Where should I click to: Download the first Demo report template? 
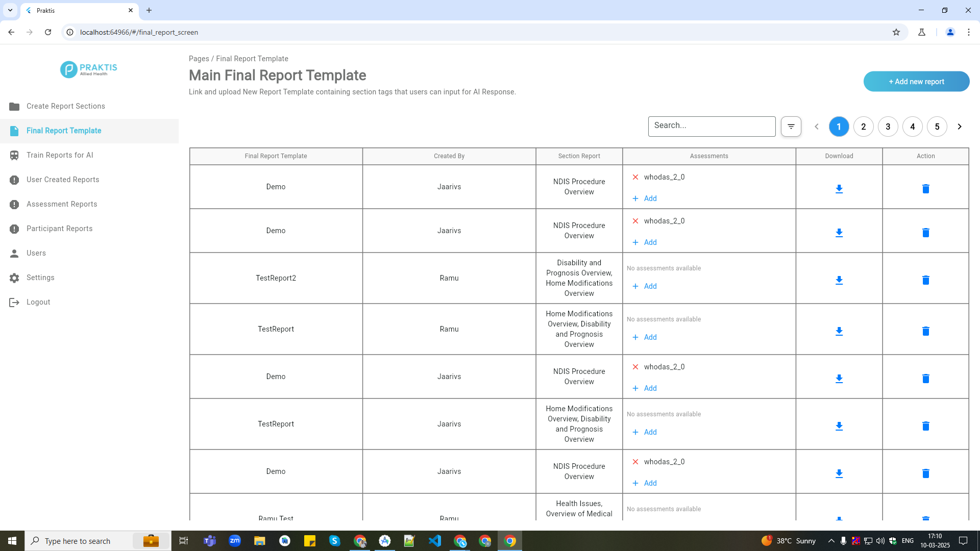[839, 189]
